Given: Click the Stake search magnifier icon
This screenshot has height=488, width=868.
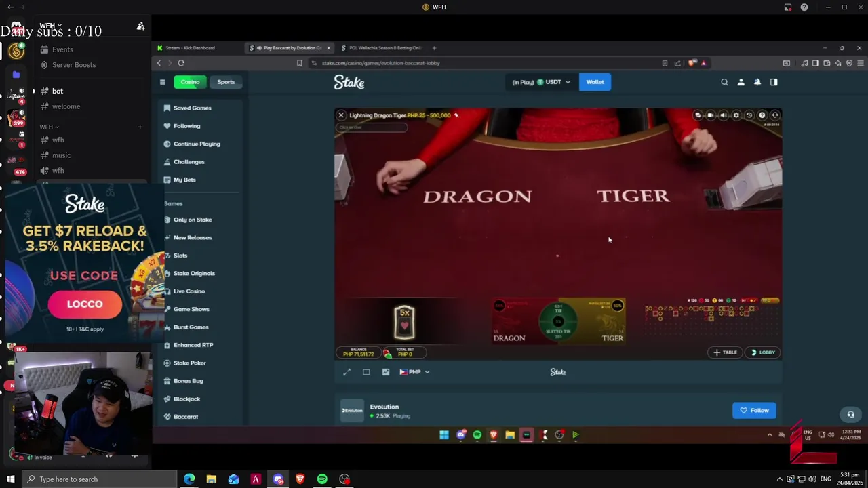Looking at the screenshot, I should coord(724,82).
